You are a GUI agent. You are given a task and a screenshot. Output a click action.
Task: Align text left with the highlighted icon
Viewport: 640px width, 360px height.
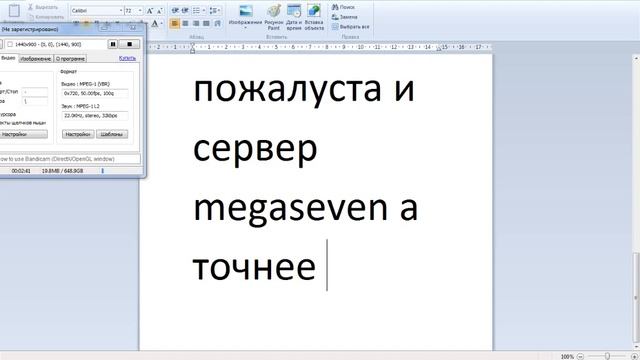coord(175,24)
